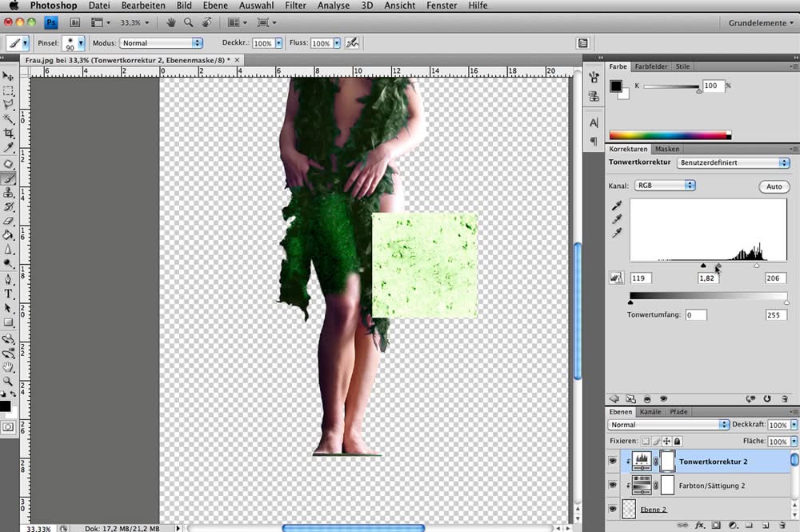Select the Crop tool in toolbox
Screen dimensions: 800x532
click(8, 133)
